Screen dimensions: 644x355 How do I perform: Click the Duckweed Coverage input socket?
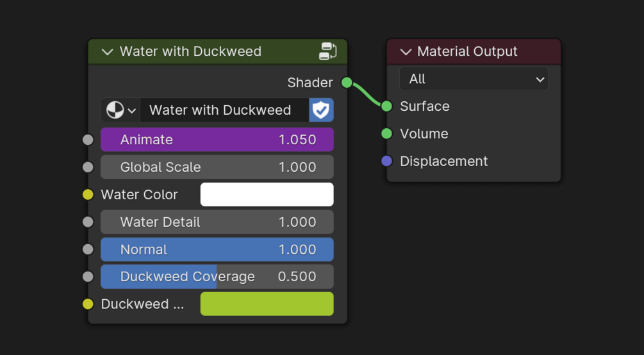tap(88, 277)
